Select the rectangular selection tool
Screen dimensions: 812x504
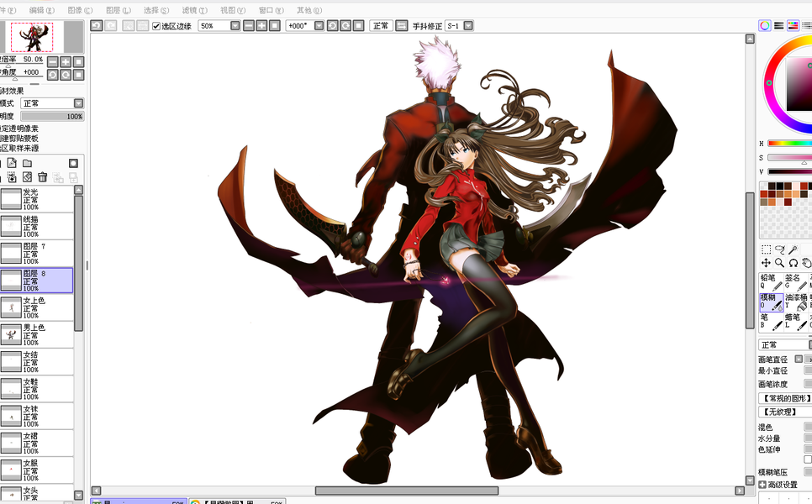point(766,249)
